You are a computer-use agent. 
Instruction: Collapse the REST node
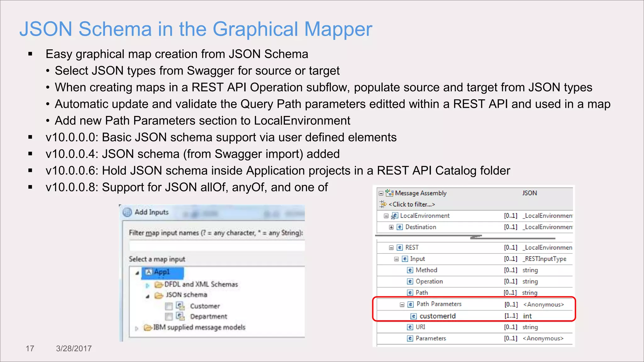(x=391, y=248)
